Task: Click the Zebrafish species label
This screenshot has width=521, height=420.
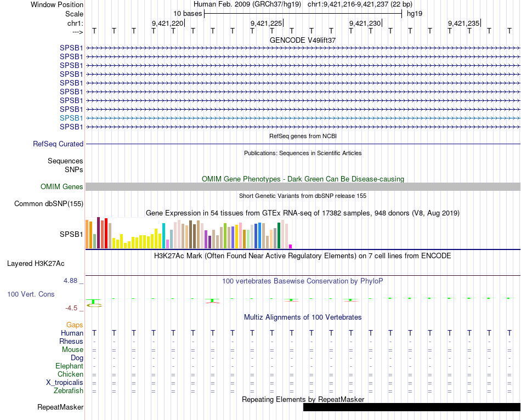Action: (x=69, y=391)
